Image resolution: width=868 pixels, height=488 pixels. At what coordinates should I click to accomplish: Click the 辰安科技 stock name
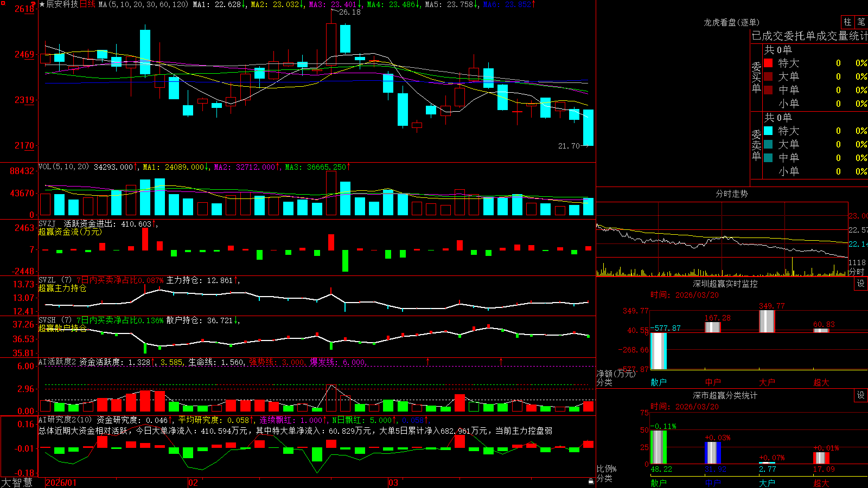tap(62, 4)
